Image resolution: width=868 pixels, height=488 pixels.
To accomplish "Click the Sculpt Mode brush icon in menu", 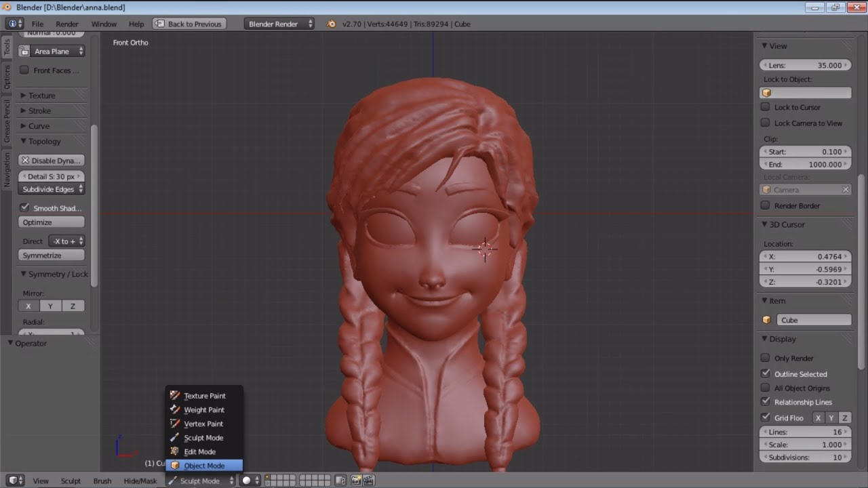I will point(175,438).
